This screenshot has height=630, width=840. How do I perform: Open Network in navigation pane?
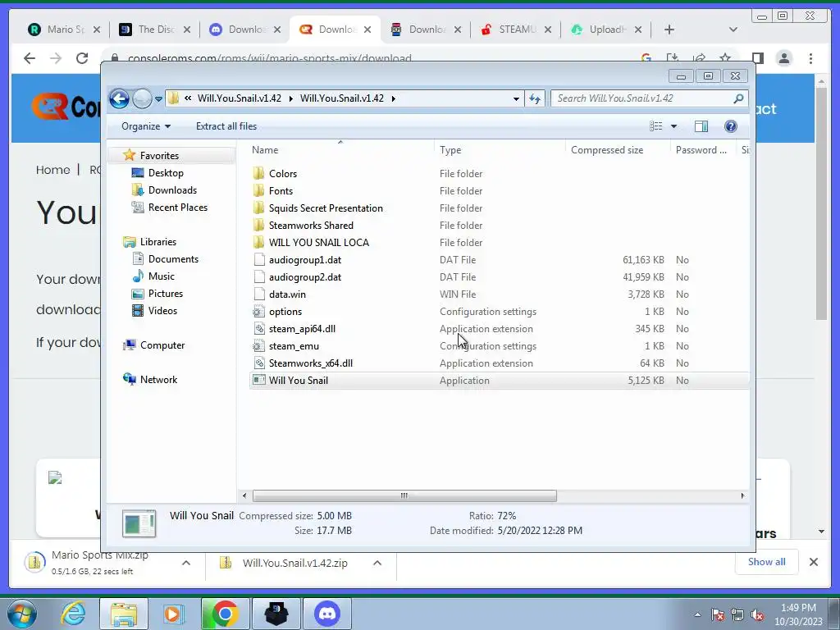tap(158, 380)
